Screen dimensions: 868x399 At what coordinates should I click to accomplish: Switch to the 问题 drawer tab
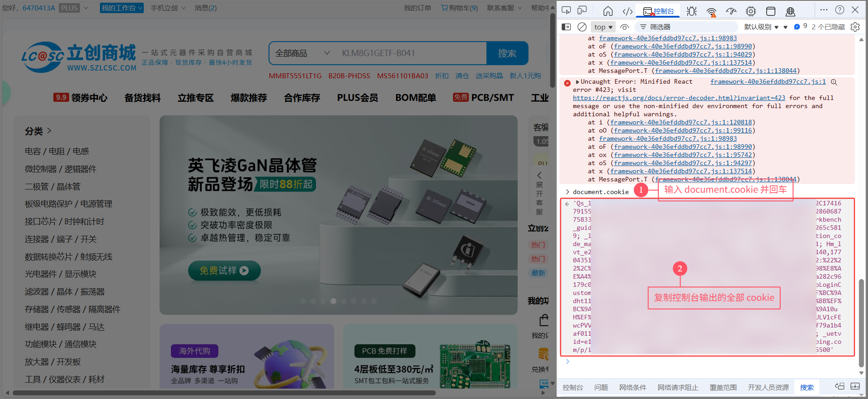pyautogui.click(x=601, y=388)
